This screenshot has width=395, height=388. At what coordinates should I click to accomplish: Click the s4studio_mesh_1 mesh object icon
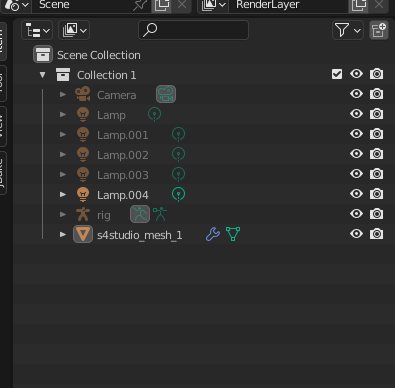pyautogui.click(x=83, y=234)
